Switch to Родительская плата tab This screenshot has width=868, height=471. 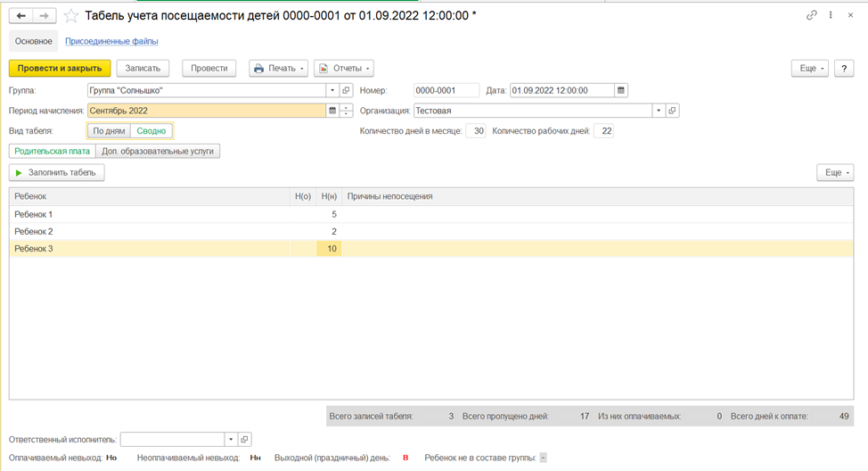tap(52, 151)
